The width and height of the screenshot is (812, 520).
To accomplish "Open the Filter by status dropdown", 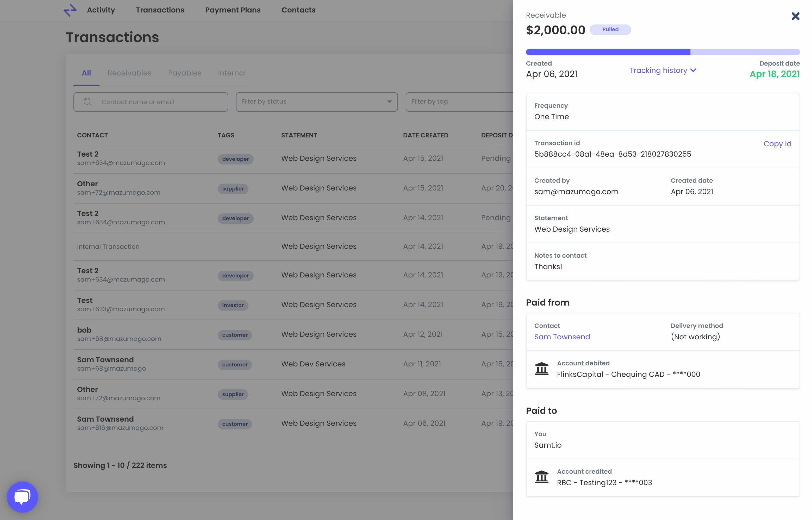I will coord(316,102).
